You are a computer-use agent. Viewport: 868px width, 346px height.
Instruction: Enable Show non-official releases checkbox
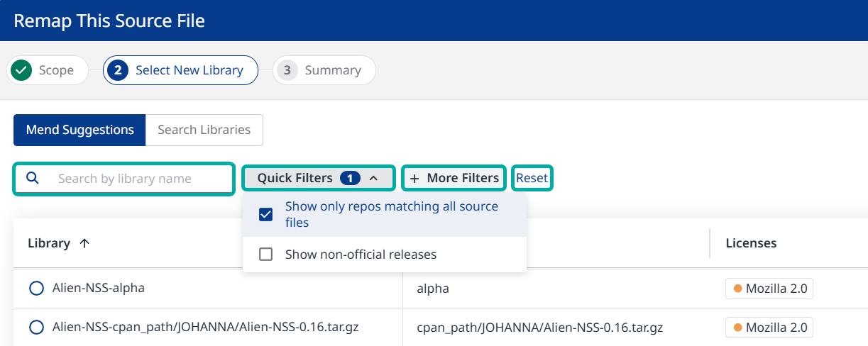click(266, 254)
